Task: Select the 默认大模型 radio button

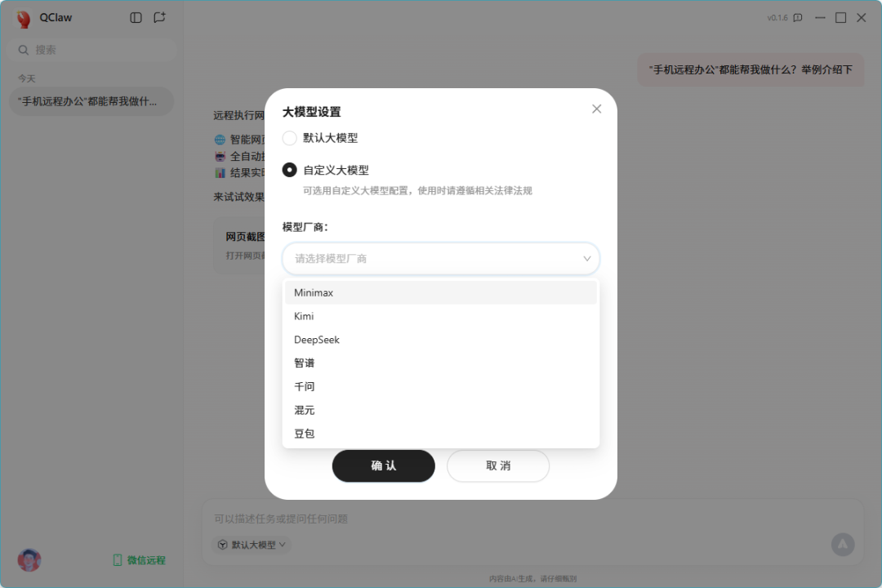Action: pos(290,138)
